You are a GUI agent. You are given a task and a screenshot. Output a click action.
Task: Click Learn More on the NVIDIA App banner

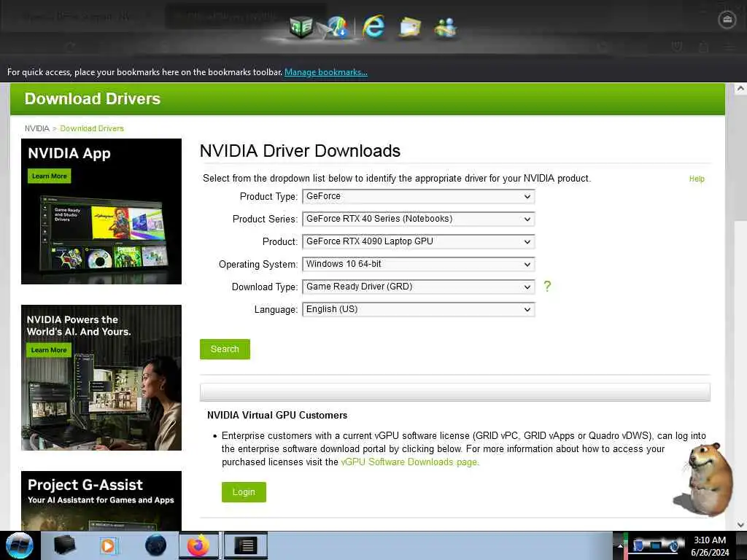pyautogui.click(x=50, y=176)
